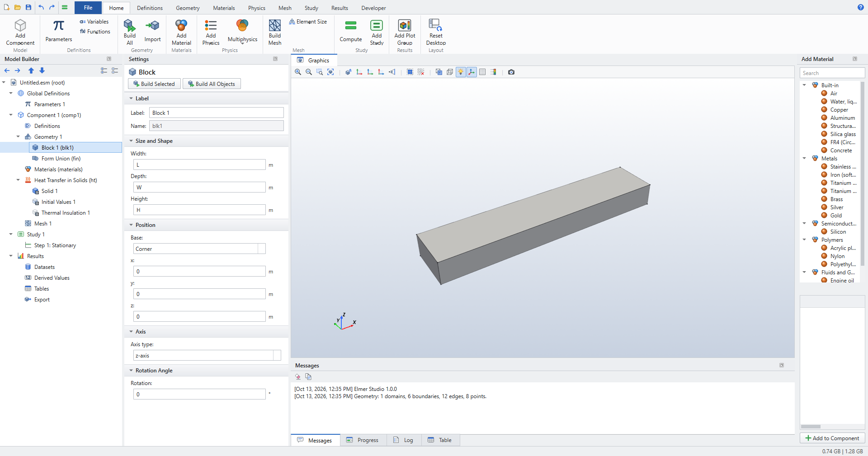This screenshot has width=868, height=456.
Task: Click the Add to Component button
Action: pos(832,438)
